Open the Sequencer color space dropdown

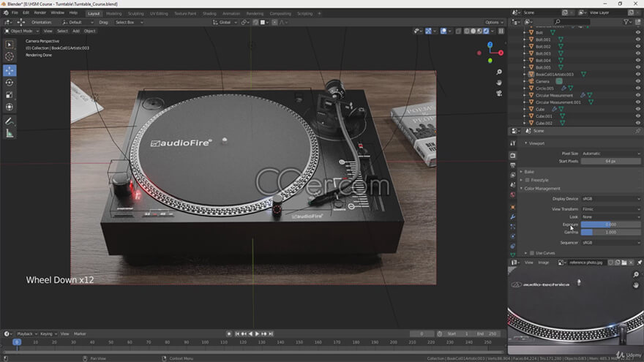[611, 243]
